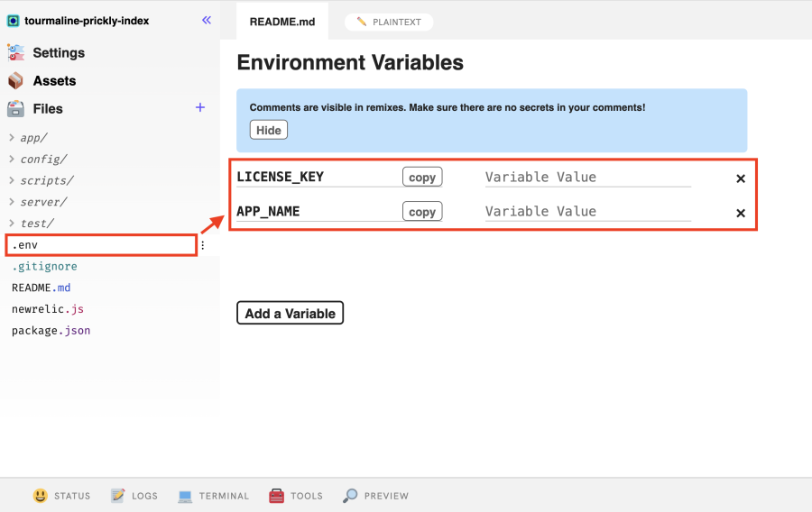The width and height of the screenshot is (812, 512).
Task: Open the three-dot menu beside .env
Action: (x=203, y=245)
